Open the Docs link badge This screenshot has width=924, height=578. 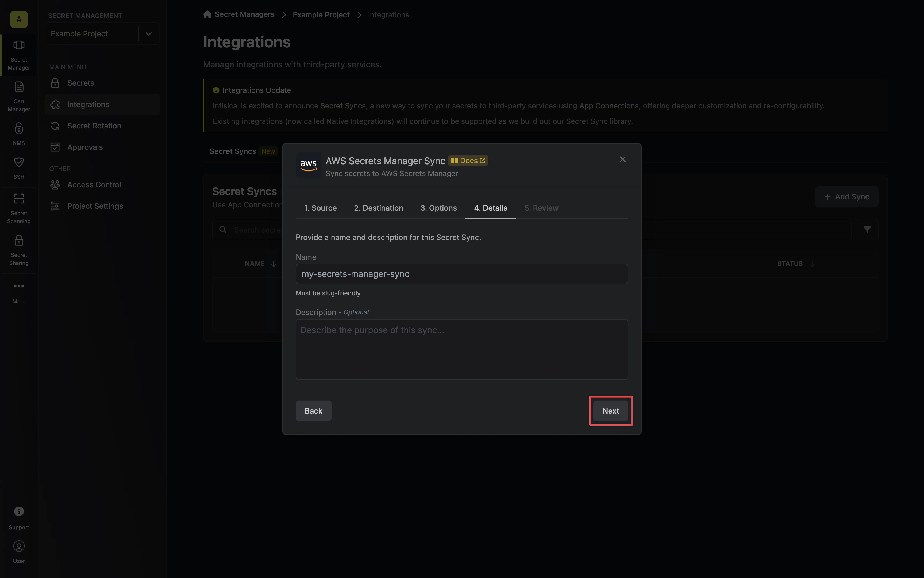[x=468, y=161]
